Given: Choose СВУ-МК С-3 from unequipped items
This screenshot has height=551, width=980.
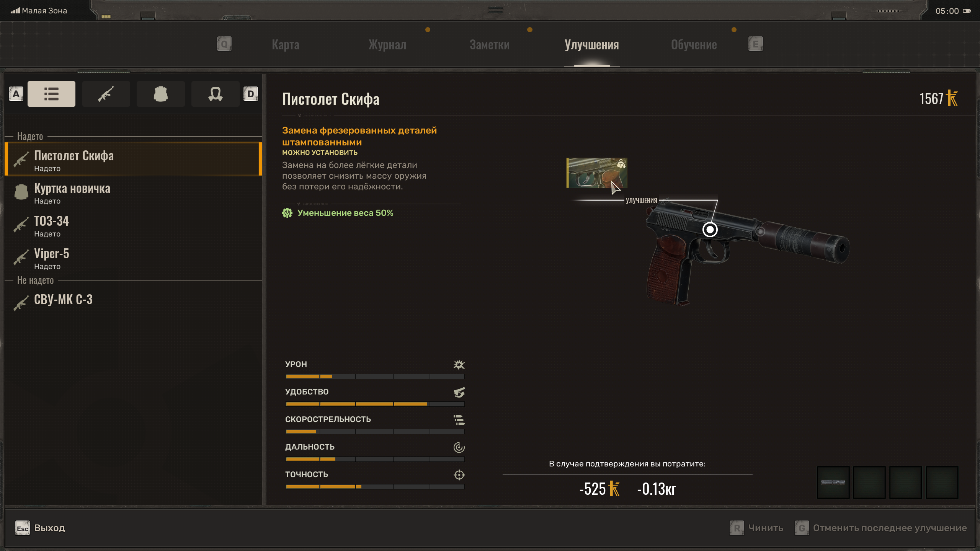Looking at the screenshot, I should click(x=134, y=300).
